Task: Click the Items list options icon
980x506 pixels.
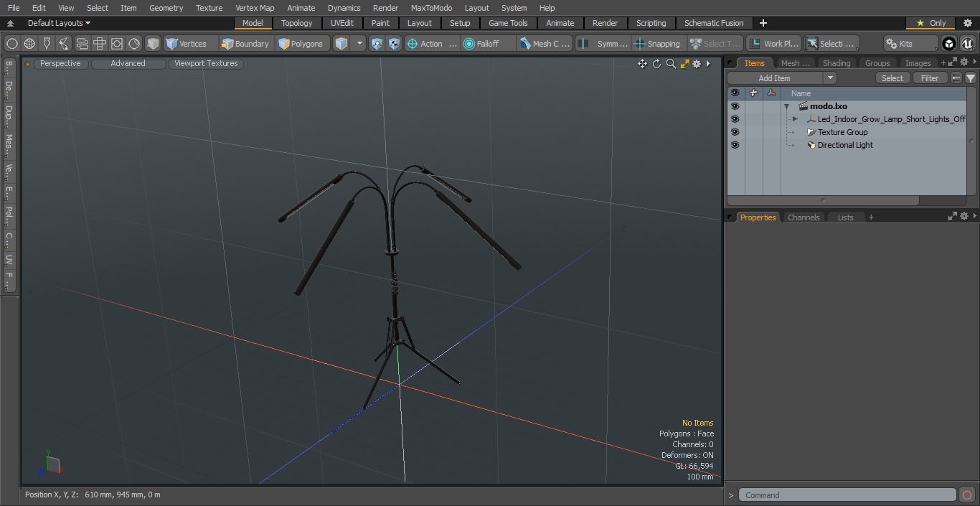Action: pos(956,78)
